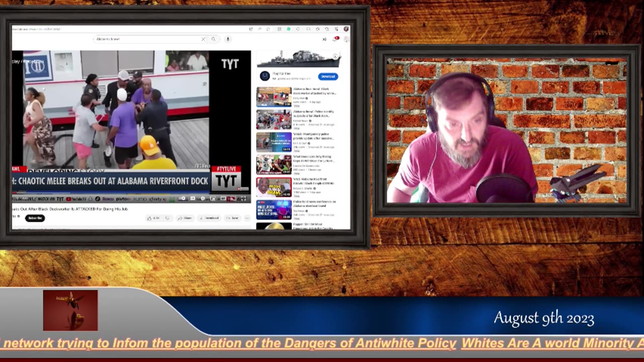The width and height of the screenshot is (644, 362).
Task: Open the police news conference video thumbnail
Action: click(x=274, y=210)
